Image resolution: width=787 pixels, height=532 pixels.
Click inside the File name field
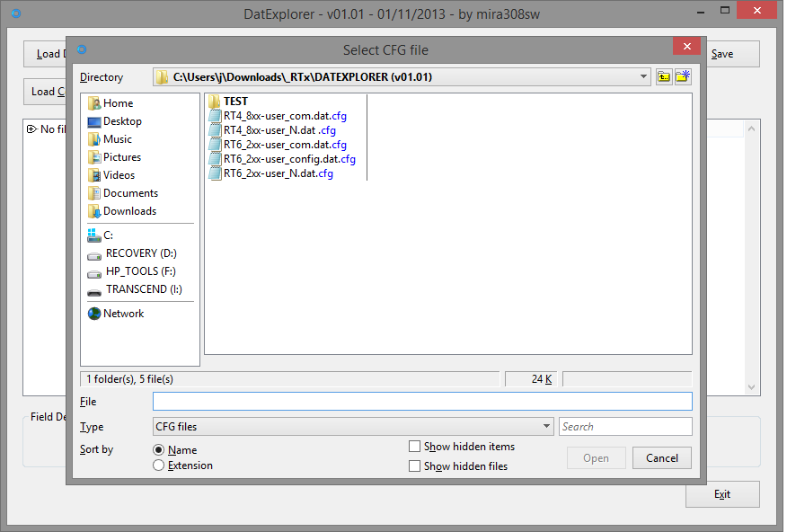422,402
